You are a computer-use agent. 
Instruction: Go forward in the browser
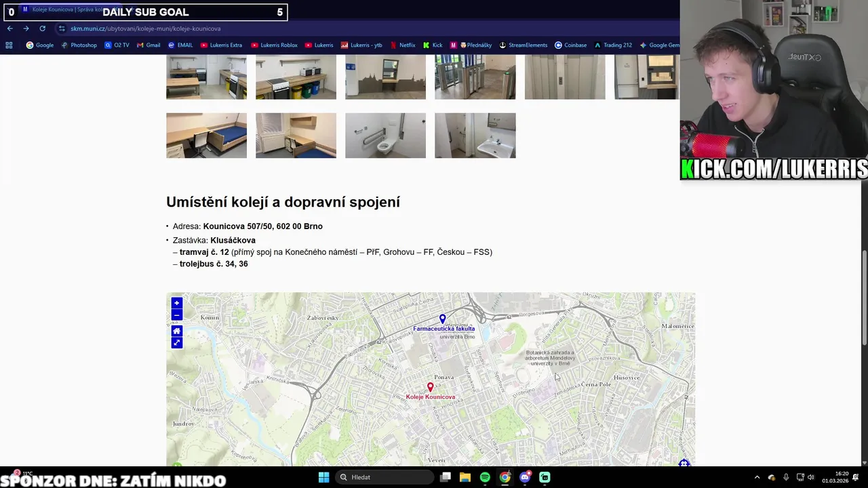[26, 28]
